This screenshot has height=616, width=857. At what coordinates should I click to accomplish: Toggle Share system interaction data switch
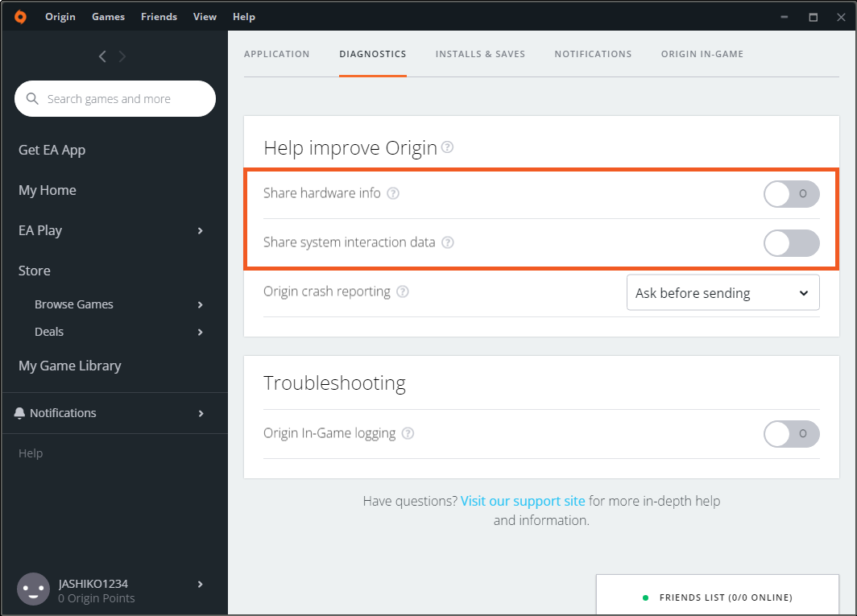(x=792, y=243)
